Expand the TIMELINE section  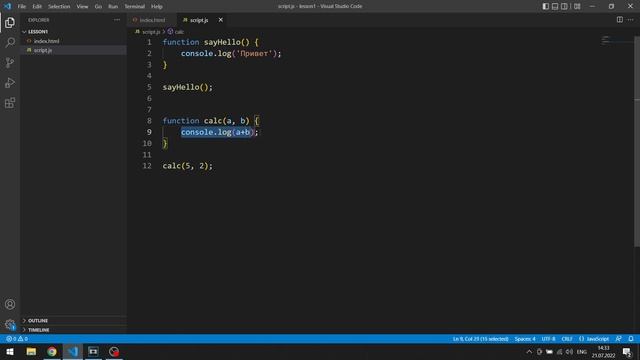[x=73, y=330]
